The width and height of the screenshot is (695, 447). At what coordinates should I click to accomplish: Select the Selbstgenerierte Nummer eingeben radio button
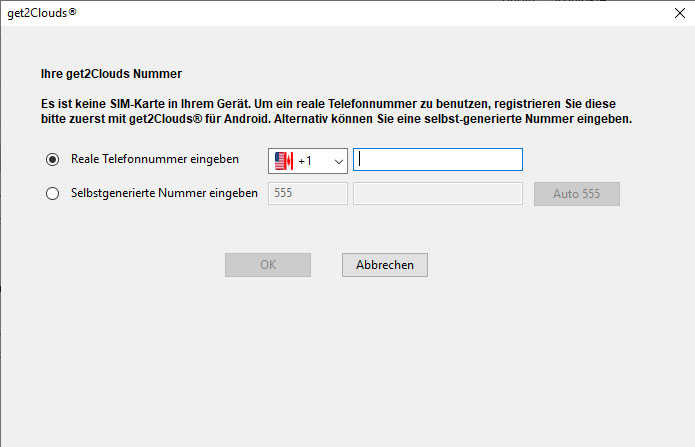pyautogui.click(x=52, y=193)
